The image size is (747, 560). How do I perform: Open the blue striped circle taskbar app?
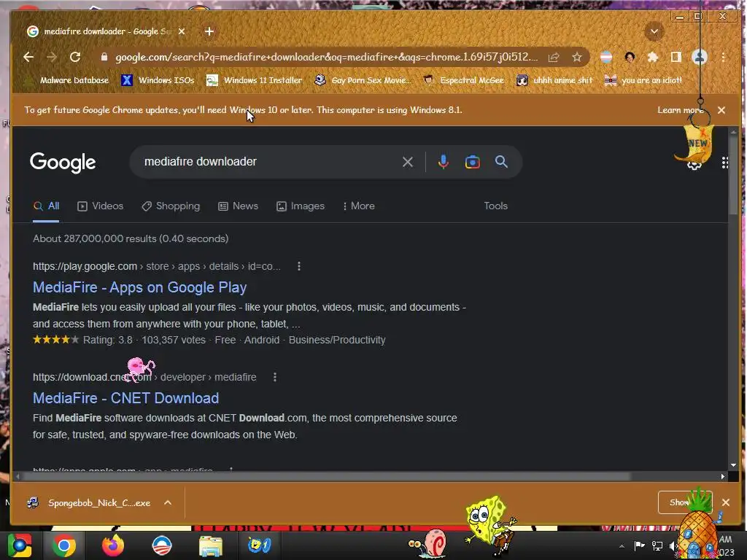[x=161, y=545]
